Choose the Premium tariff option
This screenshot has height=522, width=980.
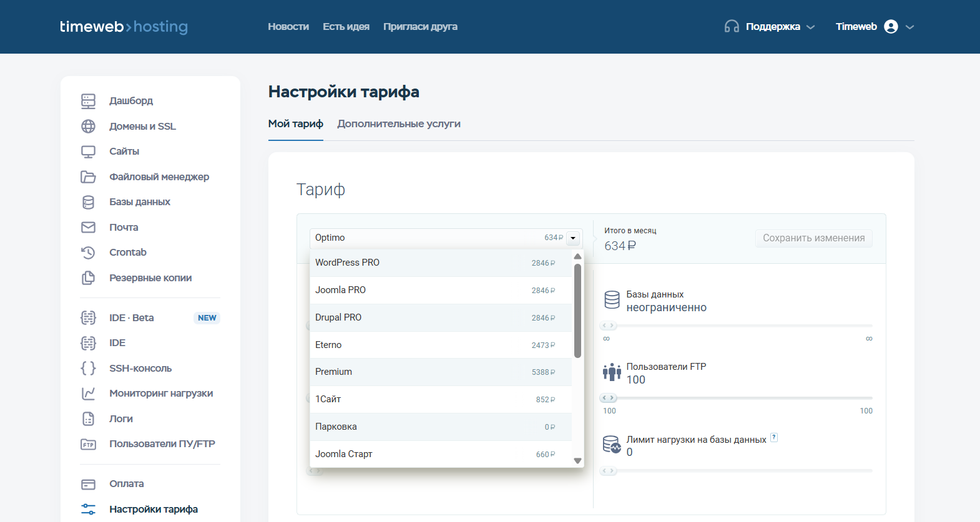click(x=441, y=372)
